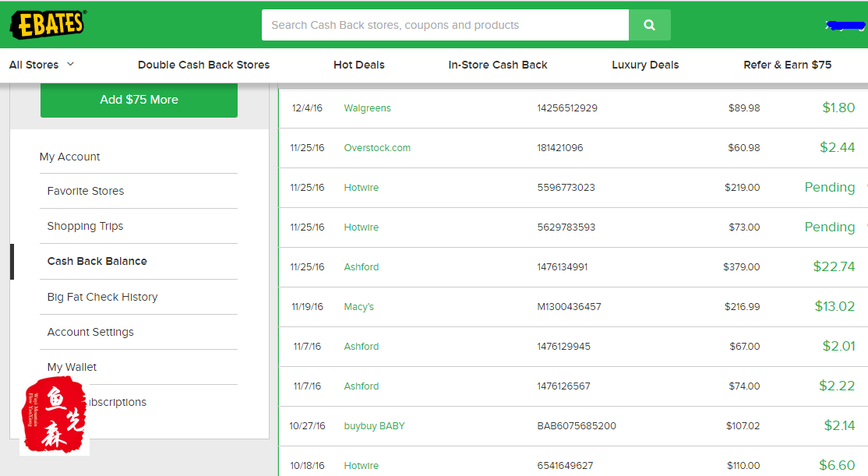The height and width of the screenshot is (476, 868).
Task: Open Favorite Stores
Action: click(x=86, y=191)
